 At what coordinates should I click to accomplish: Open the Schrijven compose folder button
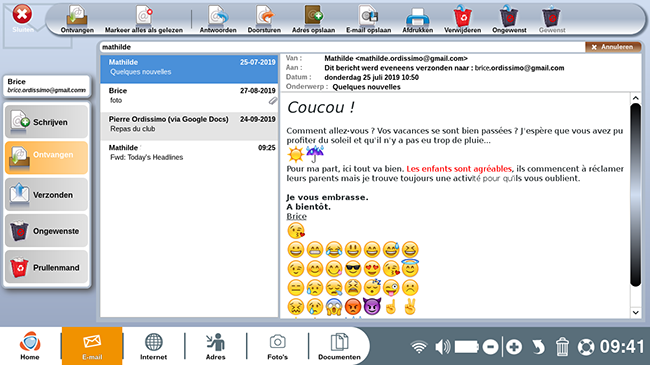coord(46,122)
